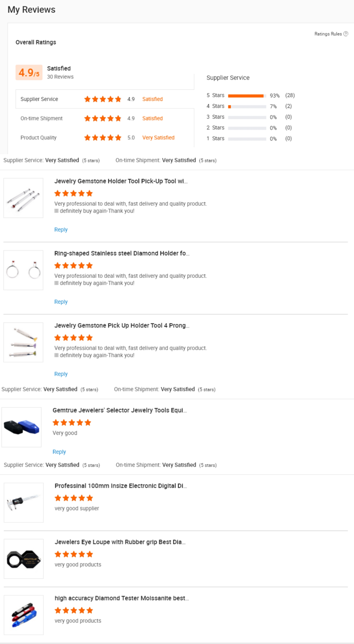Open the 4 prong holder tool thumbnail

[x=23, y=342]
